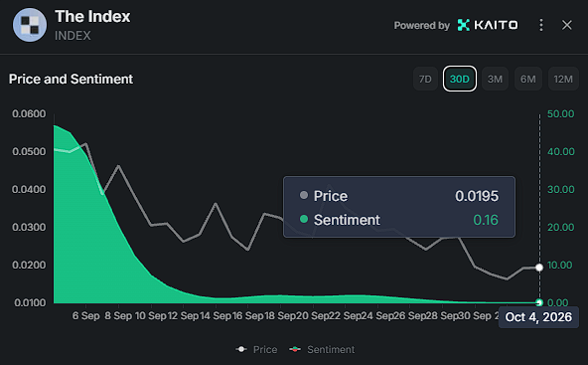
Task: Switch chart range to 3M
Action: [x=495, y=79]
